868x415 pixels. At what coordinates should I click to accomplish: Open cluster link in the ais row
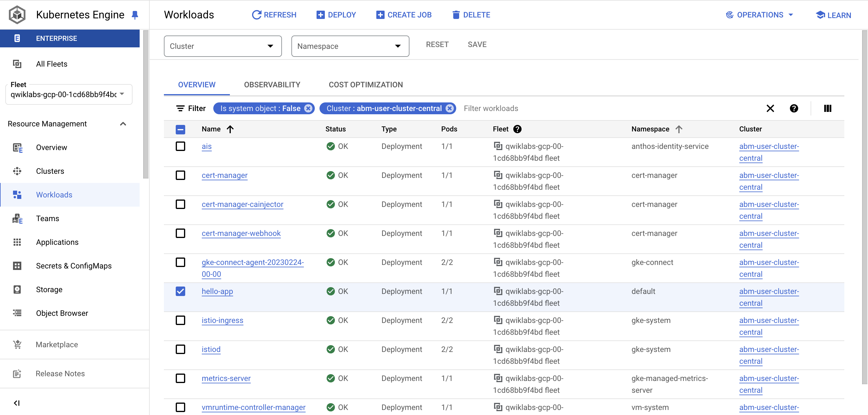click(769, 152)
